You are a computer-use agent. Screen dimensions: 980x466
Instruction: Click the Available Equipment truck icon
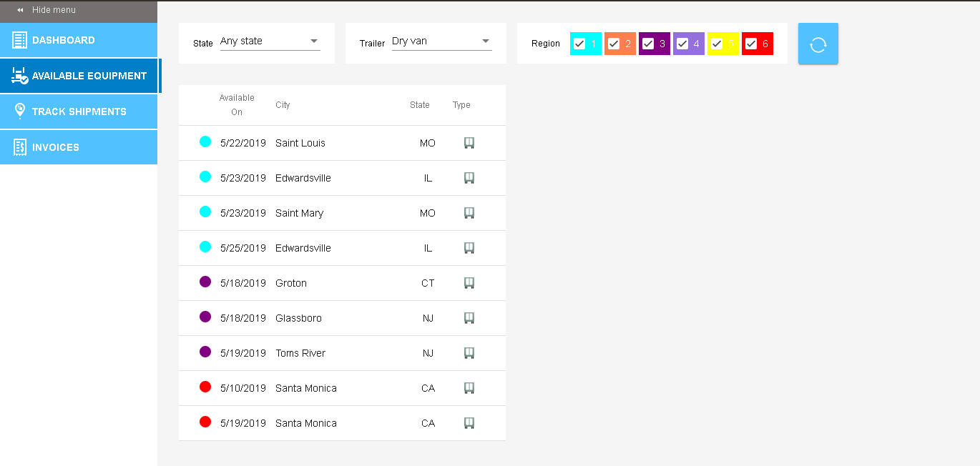[19, 76]
